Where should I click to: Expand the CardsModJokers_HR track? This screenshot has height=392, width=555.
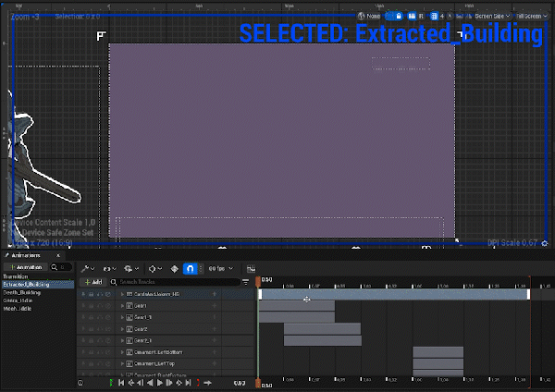coord(122,294)
